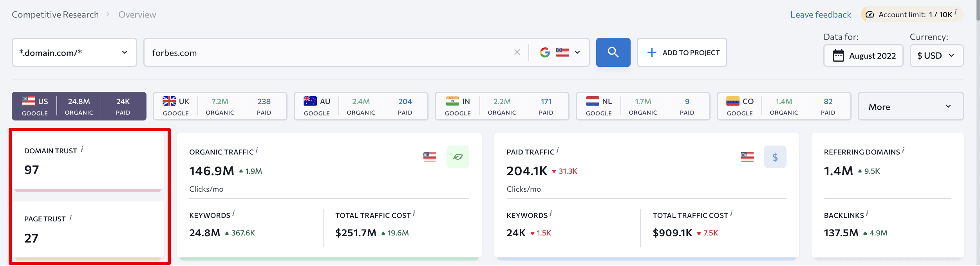Click the 4.9M backlinks increase

point(875,233)
